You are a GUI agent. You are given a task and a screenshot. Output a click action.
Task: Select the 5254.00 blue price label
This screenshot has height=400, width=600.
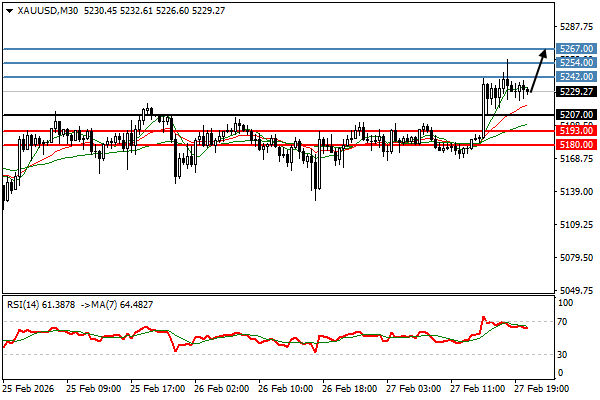(574, 62)
